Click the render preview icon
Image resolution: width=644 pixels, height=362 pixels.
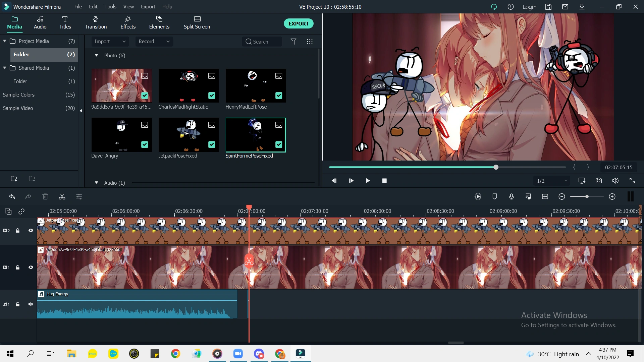coord(478,197)
